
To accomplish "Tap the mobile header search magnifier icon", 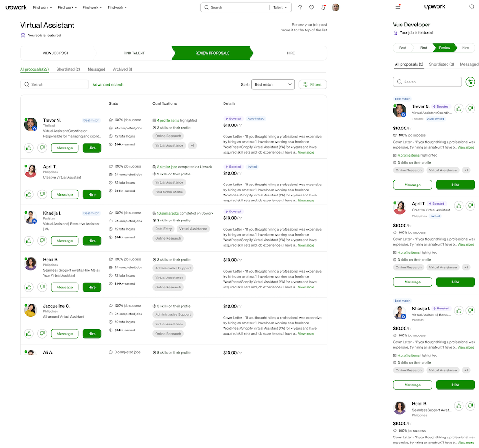I will [x=472, y=7].
